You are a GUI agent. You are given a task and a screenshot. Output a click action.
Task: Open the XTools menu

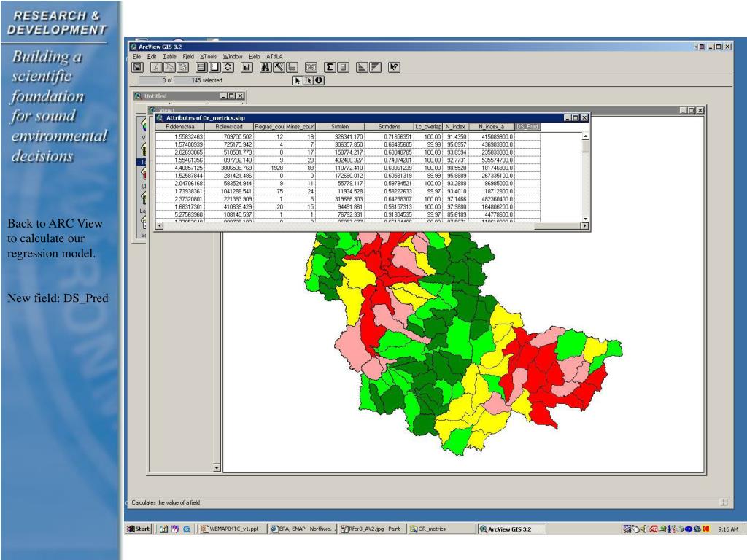click(209, 56)
